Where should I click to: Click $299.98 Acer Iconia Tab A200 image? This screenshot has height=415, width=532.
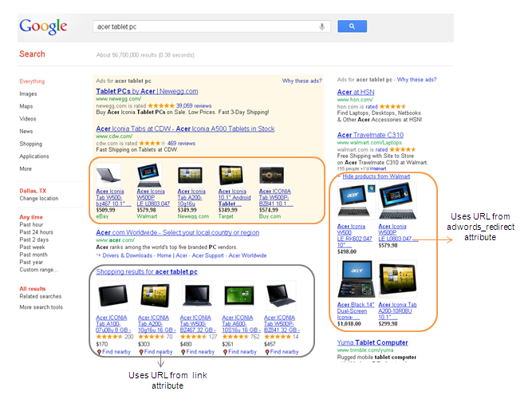click(397, 279)
